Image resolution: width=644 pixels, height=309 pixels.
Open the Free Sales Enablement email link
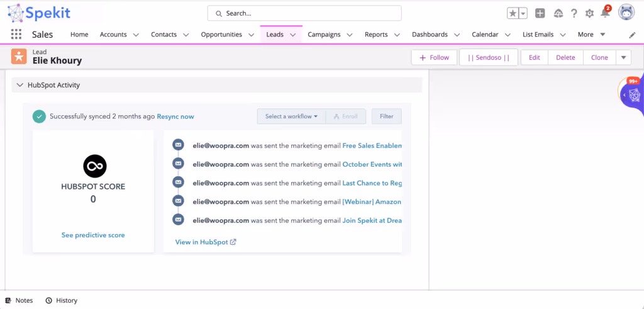[372, 145]
